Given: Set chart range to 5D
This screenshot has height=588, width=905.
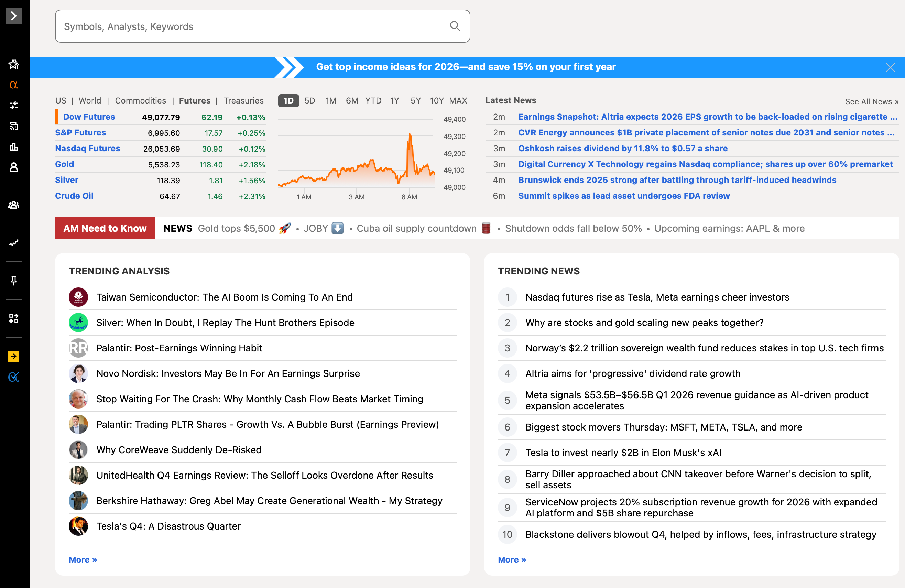Looking at the screenshot, I should pyautogui.click(x=309, y=100).
